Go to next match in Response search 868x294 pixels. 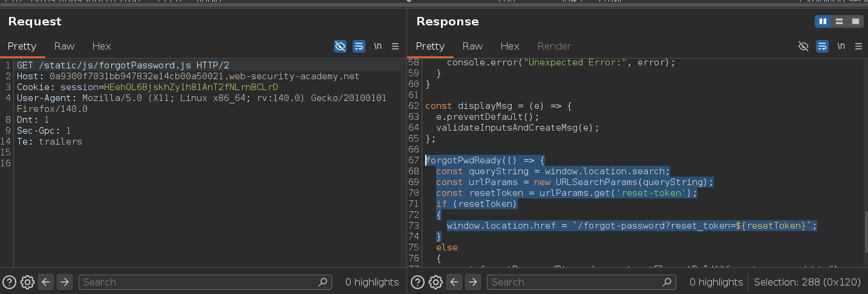tap(473, 282)
